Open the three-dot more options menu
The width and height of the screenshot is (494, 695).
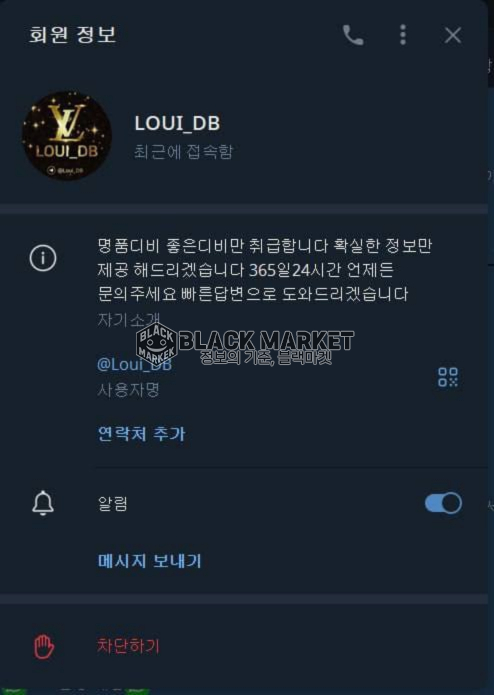(x=403, y=35)
